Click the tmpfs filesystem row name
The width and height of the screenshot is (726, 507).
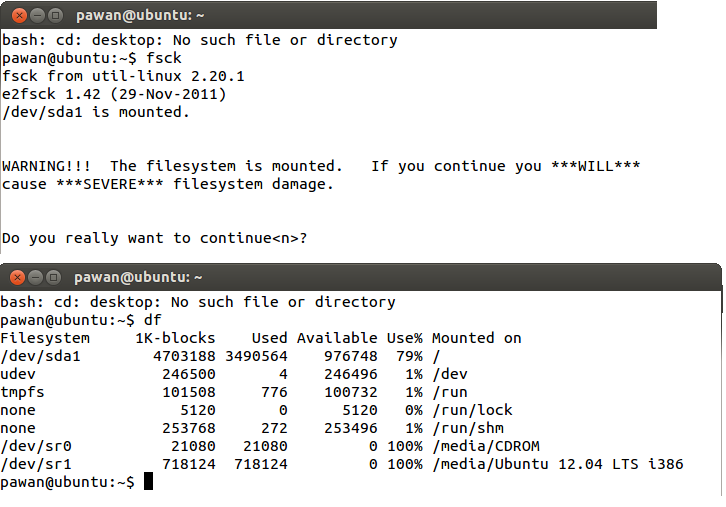pos(23,392)
